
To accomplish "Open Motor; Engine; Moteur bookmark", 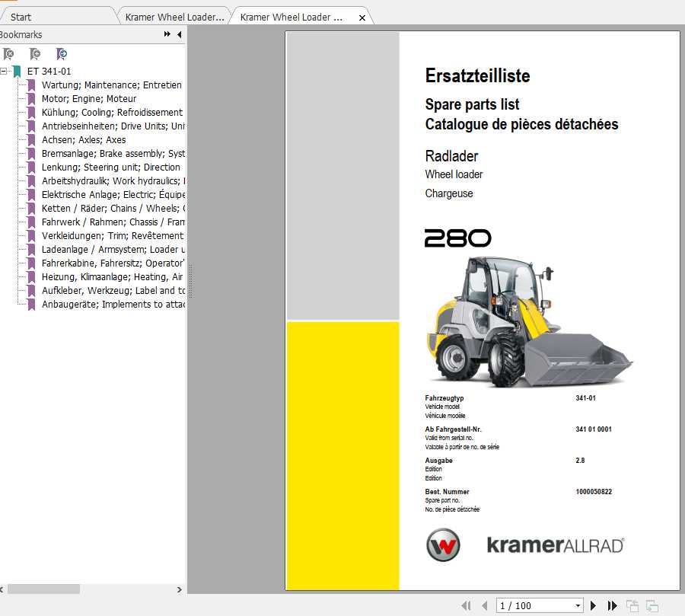I will pos(89,99).
